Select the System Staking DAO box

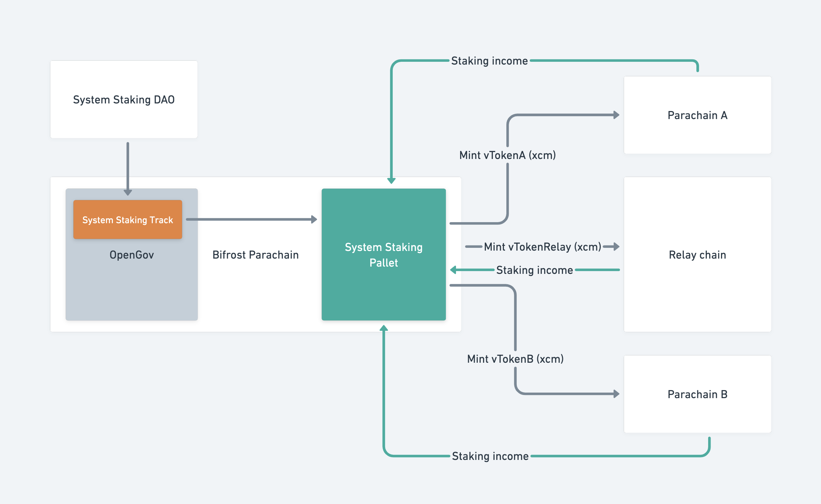click(x=124, y=100)
